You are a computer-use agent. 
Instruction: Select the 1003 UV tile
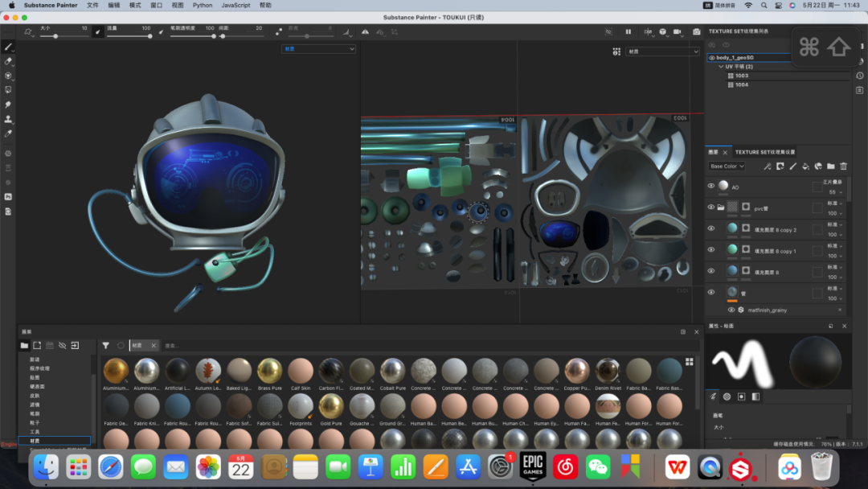[x=741, y=76]
